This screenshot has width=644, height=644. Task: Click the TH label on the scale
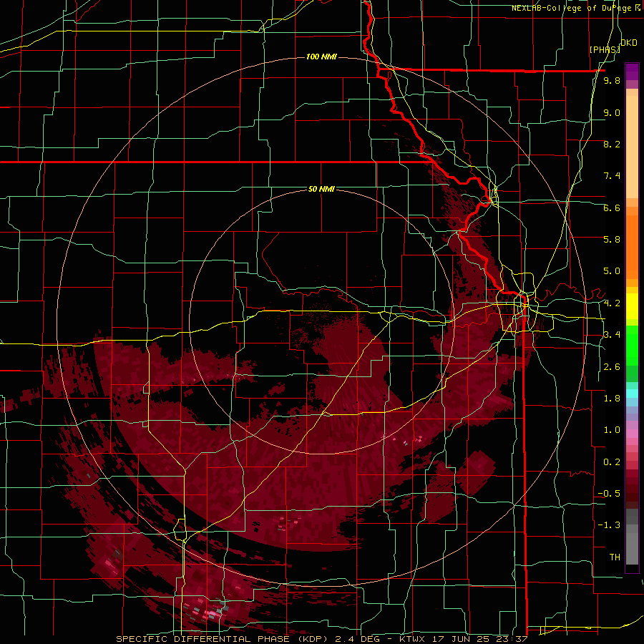[x=615, y=557]
